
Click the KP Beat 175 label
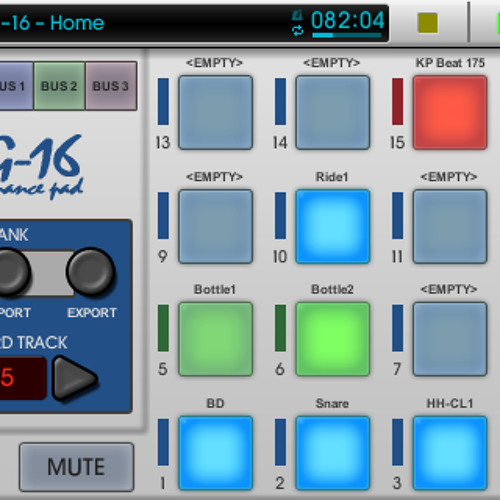point(450,63)
